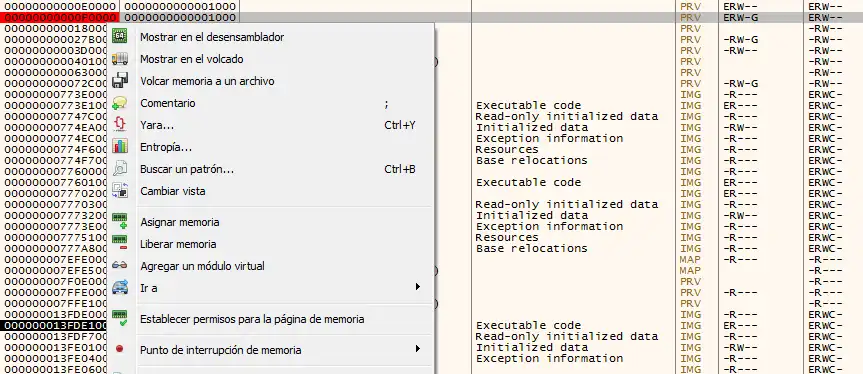Viewport: 863px width, 374px height.
Task: Click the Yara icon in the context menu
Action: [x=119, y=125]
